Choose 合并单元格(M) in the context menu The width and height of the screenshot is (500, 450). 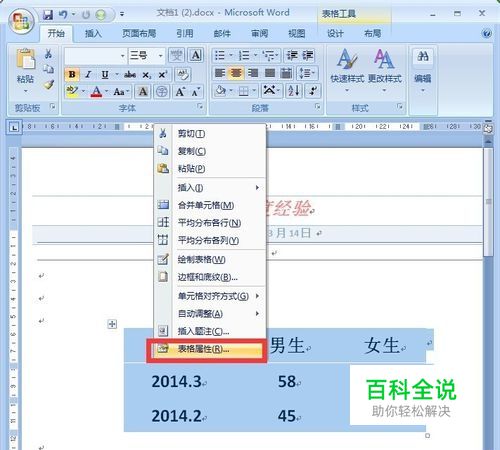[210, 205]
